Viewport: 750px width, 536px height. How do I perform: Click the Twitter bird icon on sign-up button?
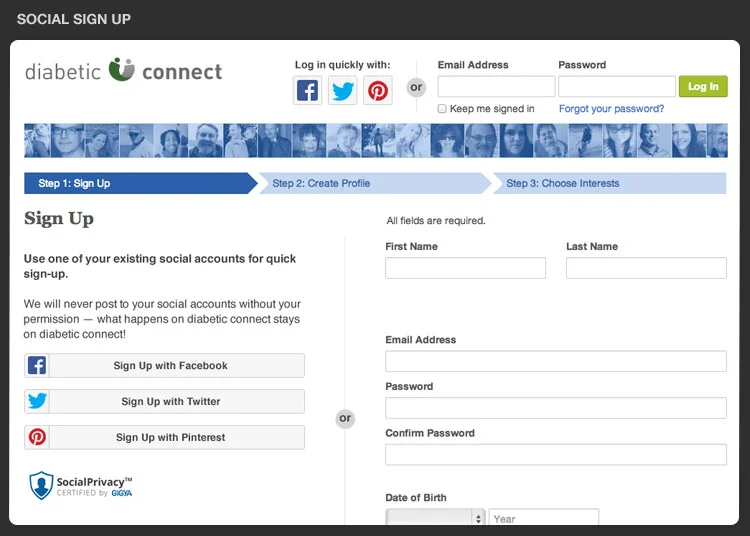(37, 401)
